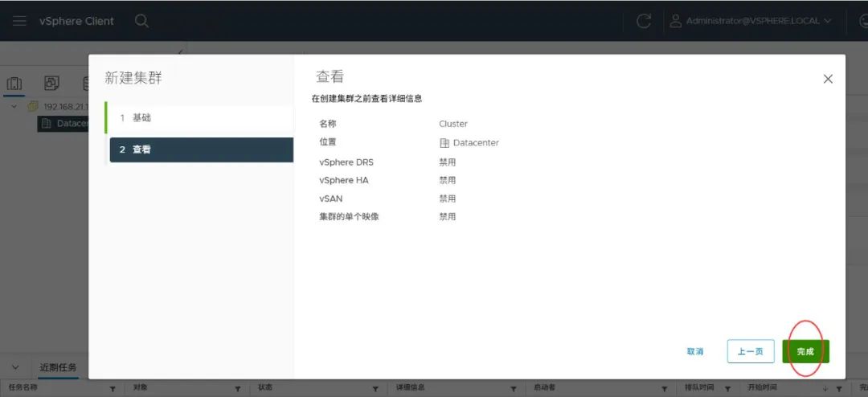Viewport: 868px width, 397px height.
Task: Click the vSphere Client title text
Action: (76, 21)
